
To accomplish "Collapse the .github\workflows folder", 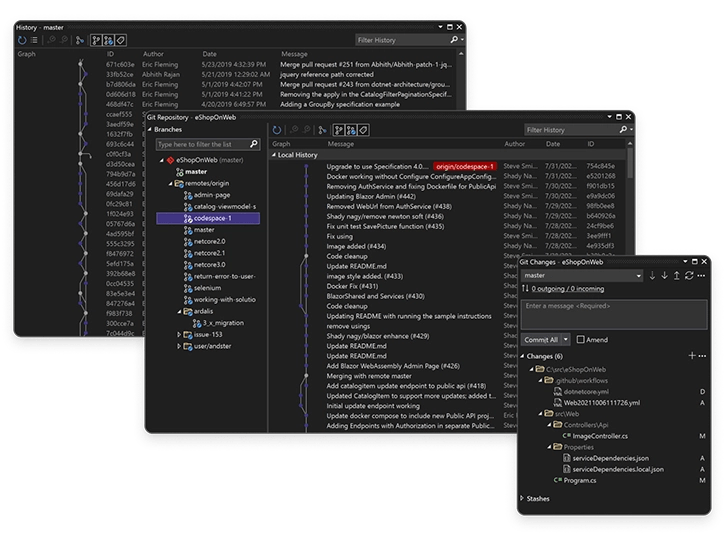I will (540, 381).
